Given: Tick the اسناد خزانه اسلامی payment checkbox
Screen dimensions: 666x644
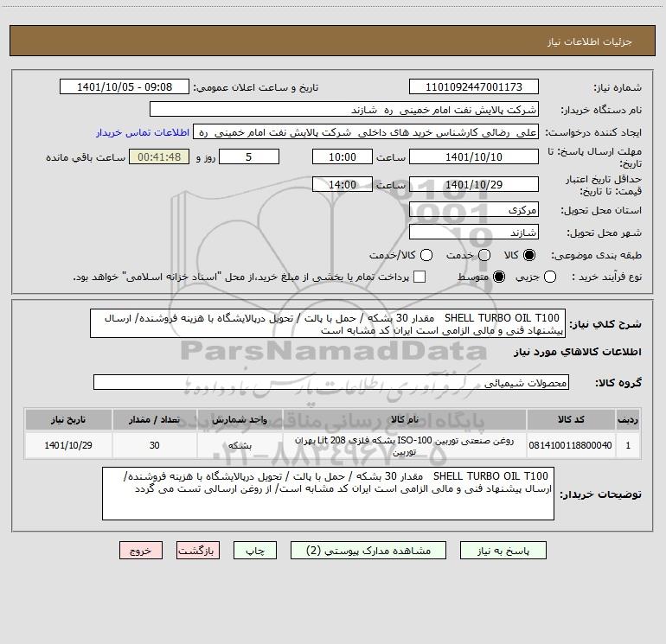Looking at the screenshot, I should 419,277.
